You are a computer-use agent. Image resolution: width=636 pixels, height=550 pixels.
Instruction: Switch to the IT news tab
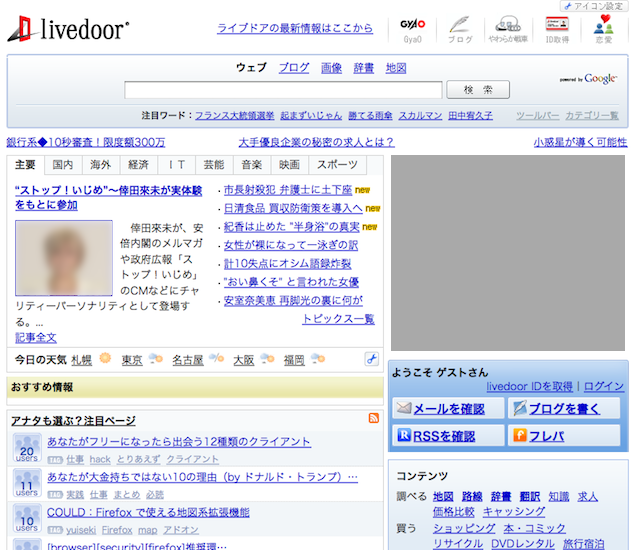pyautogui.click(x=176, y=165)
